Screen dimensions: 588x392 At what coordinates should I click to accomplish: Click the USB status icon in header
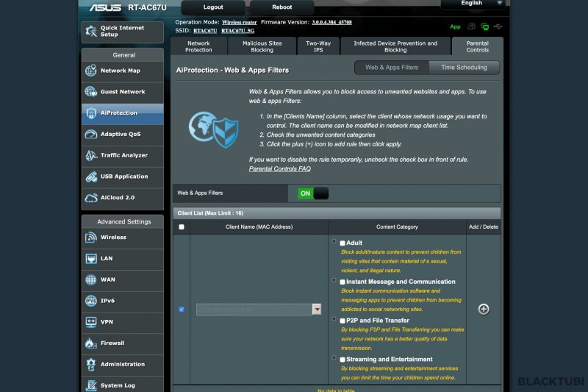[x=498, y=26]
